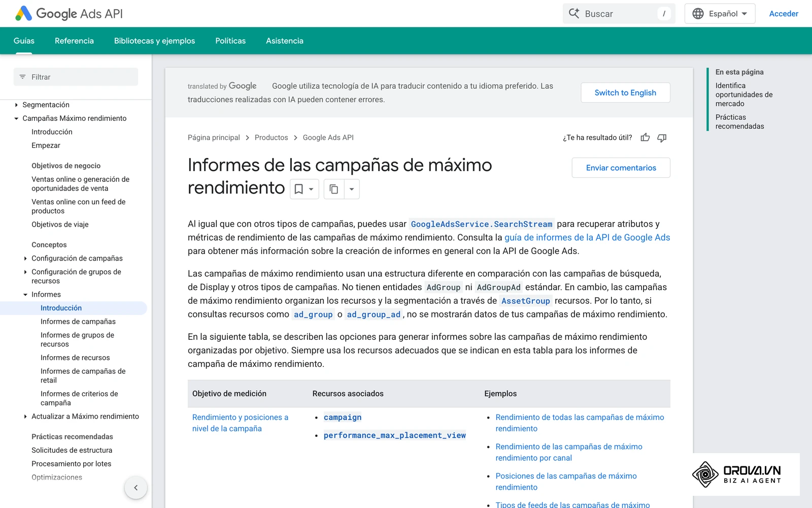This screenshot has height=508, width=812.
Task: Open performance_max_placement_view resource link
Action: coord(395,435)
